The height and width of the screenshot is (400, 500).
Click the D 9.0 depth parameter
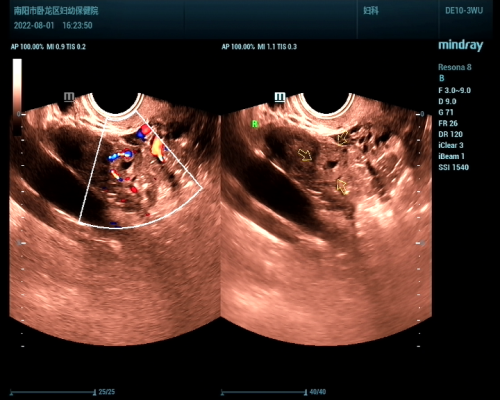click(447, 101)
